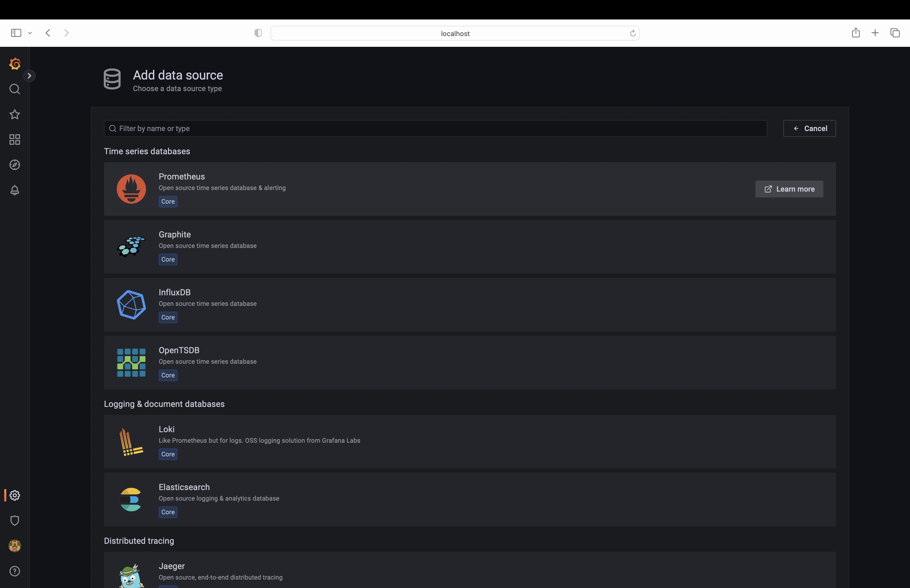
Task: Choose the Loki data source entry
Action: [469, 442]
